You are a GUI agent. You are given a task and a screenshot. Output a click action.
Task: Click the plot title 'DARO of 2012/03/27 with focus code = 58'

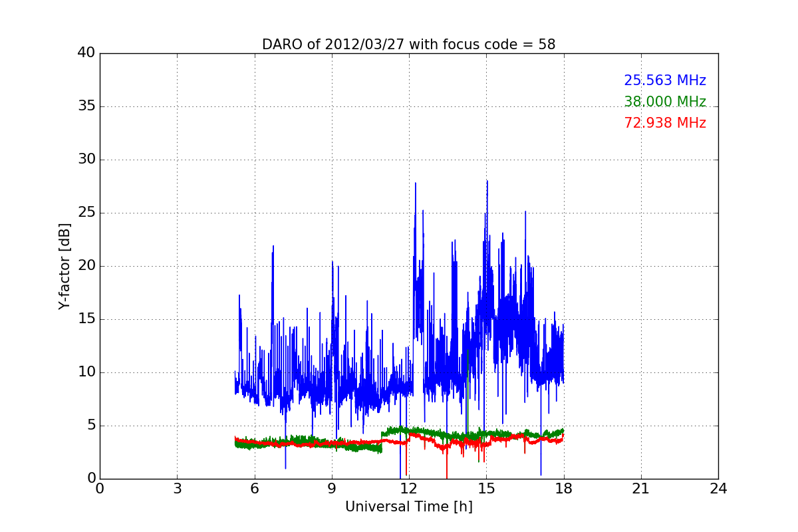tap(408, 45)
